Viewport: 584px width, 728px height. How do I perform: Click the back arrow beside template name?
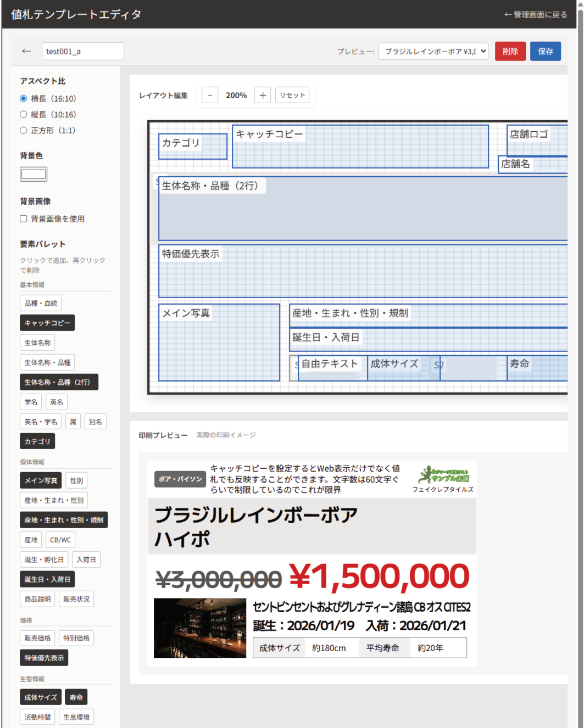pos(26,51)
